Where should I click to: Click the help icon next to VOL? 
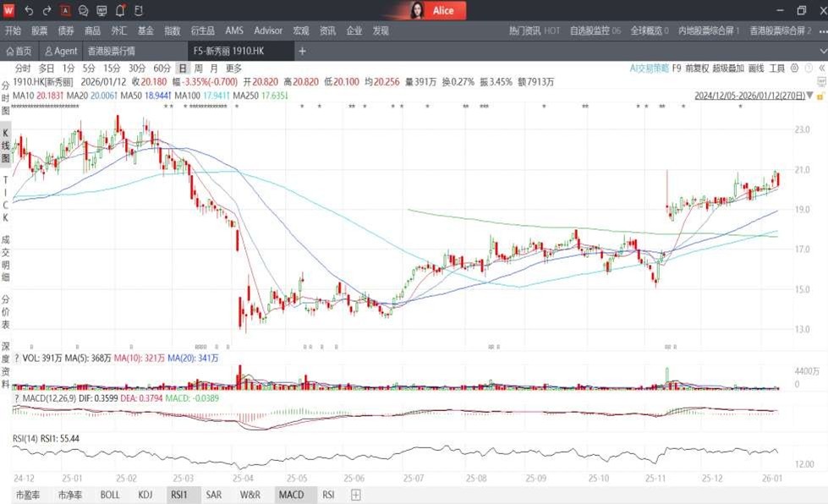click(x=16, y=359)
